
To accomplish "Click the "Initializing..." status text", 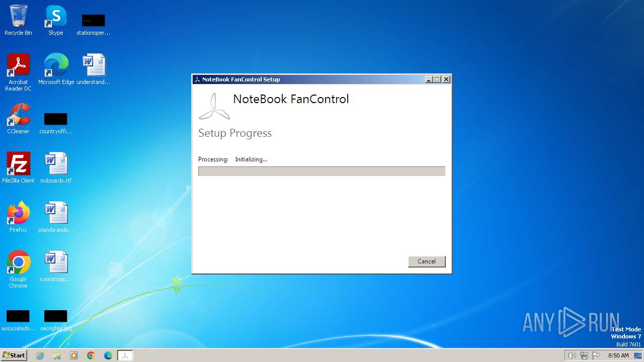I will (251, 159).
